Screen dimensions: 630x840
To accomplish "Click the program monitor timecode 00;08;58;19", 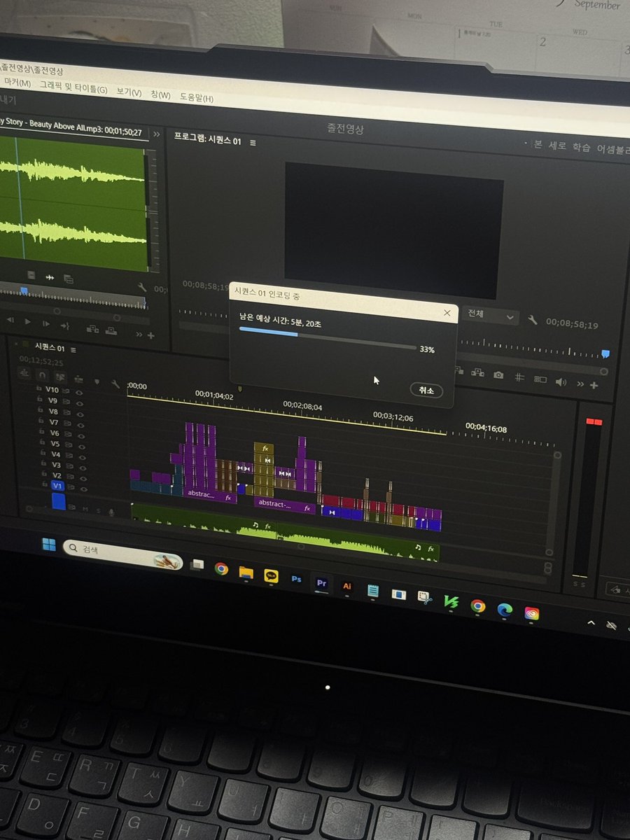I will point(572,323).
